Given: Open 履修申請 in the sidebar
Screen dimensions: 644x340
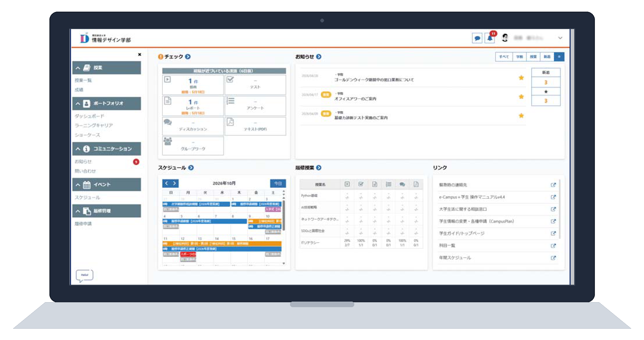Looking at the screenshot, I should (83, 224).
